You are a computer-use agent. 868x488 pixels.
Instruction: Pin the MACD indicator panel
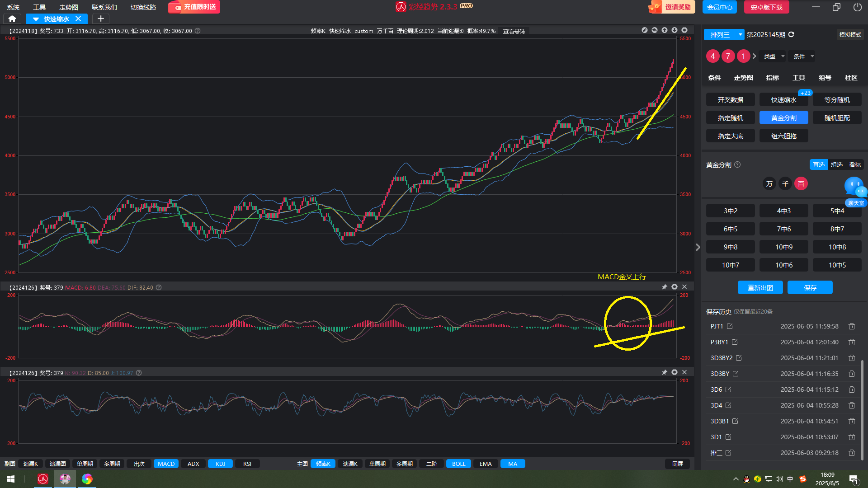coord(665,287)
